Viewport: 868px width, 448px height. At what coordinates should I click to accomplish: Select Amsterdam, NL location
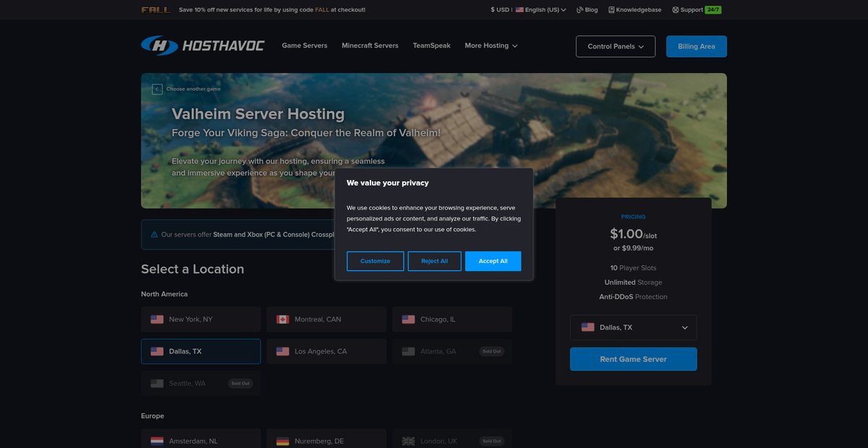(201, 439)
